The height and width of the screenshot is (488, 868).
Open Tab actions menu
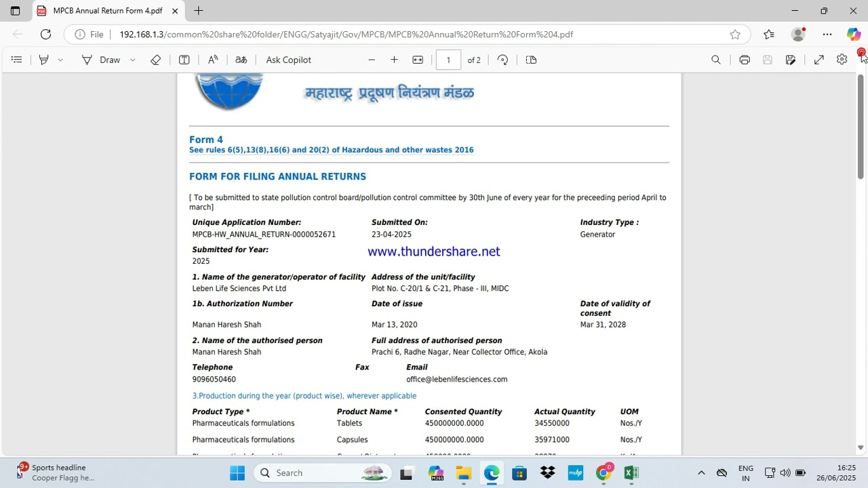coord(16,11)
